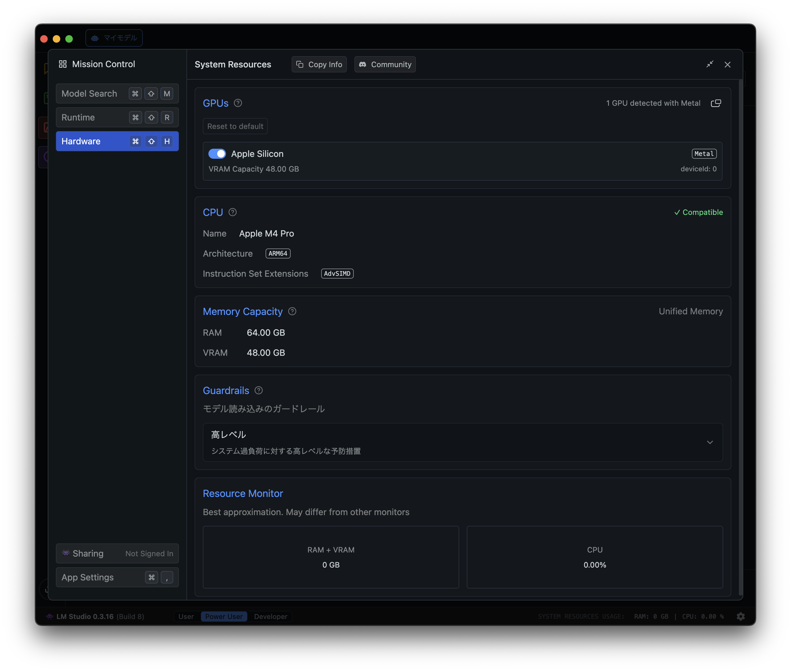Click the Guardrails help icon
Screen dimensions: 791x672
[258, 390]
